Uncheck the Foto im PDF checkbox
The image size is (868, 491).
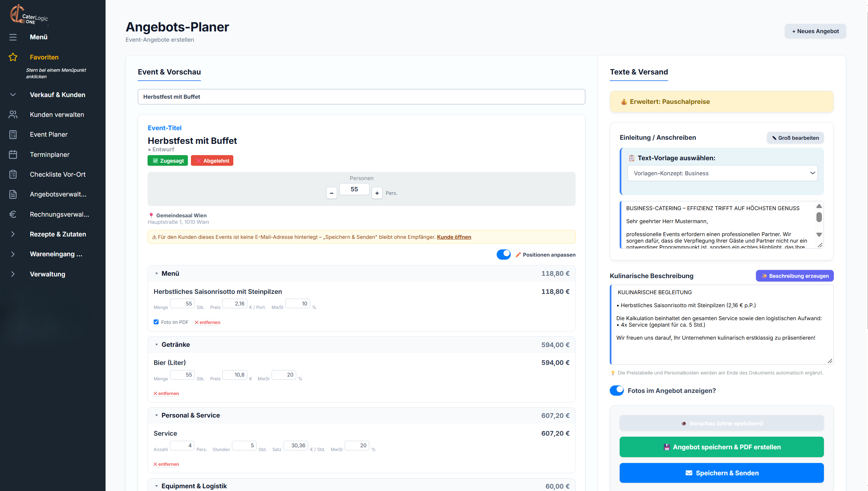click(156, 322)
